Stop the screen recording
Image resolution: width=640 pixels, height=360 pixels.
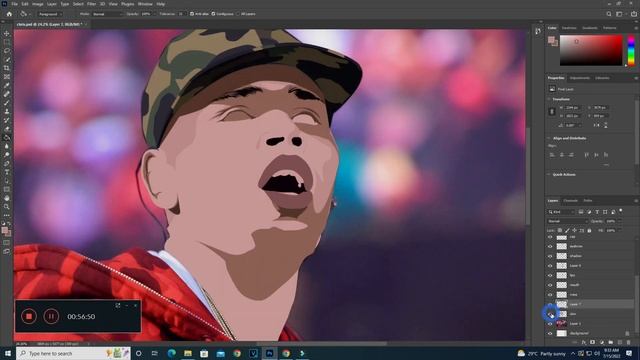click(29, 316)
